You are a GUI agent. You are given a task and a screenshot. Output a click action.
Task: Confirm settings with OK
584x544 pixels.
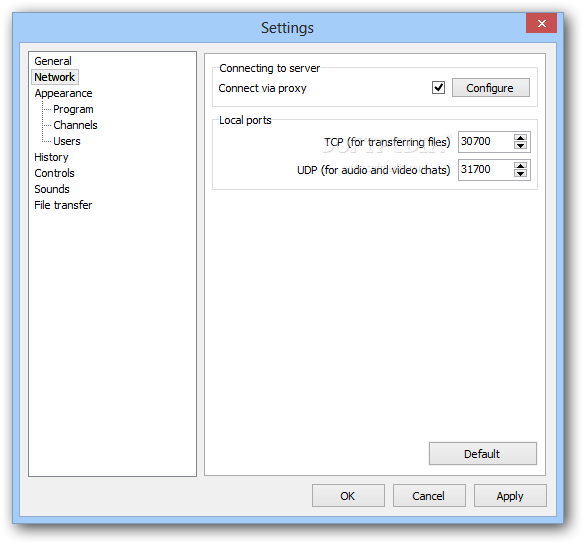(348, 496)
